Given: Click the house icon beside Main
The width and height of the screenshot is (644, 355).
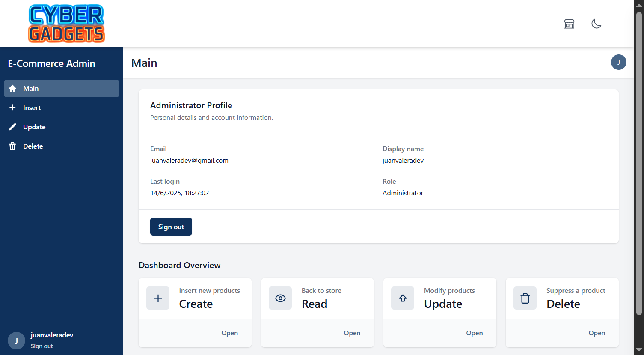Looking at the screenshot, I should (12, 88).
